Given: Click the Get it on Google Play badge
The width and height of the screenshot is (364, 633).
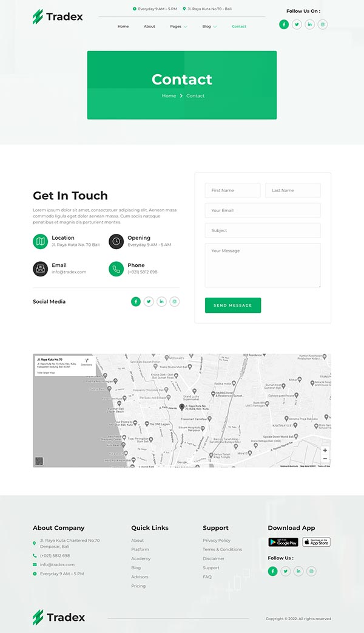Looking at the screenshot, I should point(283,542).
